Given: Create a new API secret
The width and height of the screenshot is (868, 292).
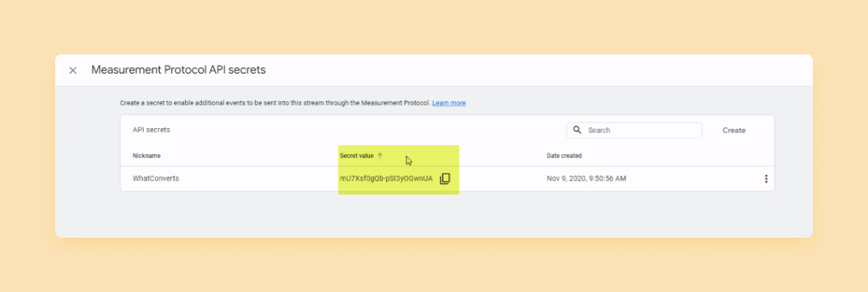Looking at the screenshot, I should [733, 131].
